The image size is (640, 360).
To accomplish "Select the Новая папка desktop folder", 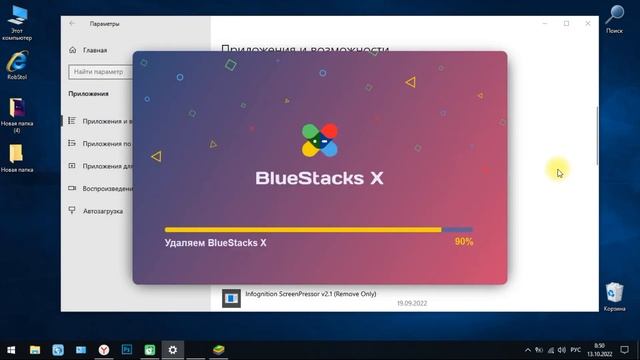I will [17, 158].
